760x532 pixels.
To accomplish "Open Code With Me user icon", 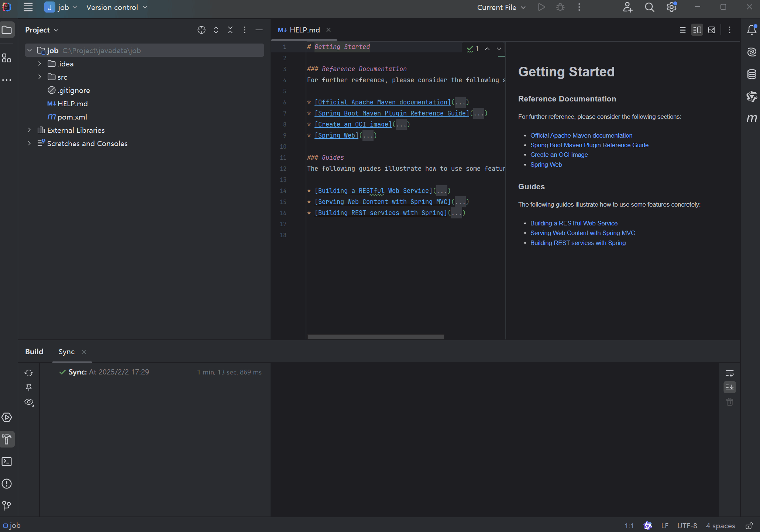I will (x=627, y=7).
